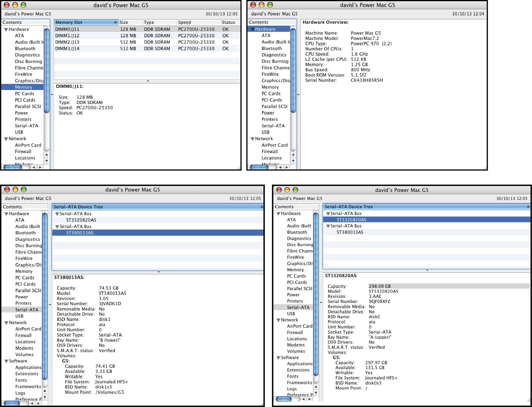Sort by Memory Slot column header

[x=86, y=22]
